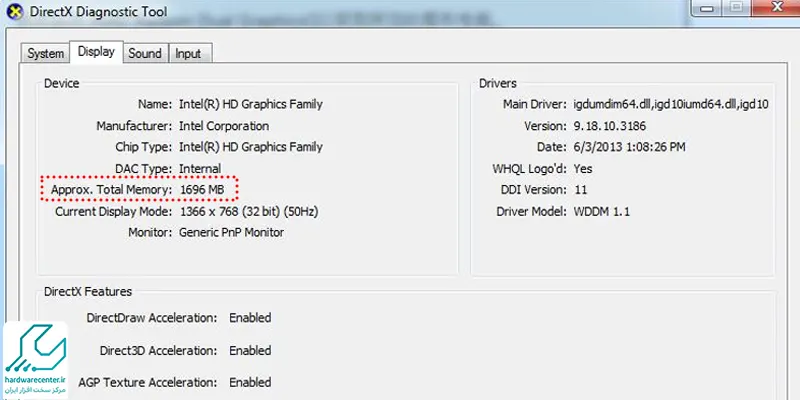Click 'Generic PnP Monitor' value
This screenshot has height=400, width=800.
point(232,233)
